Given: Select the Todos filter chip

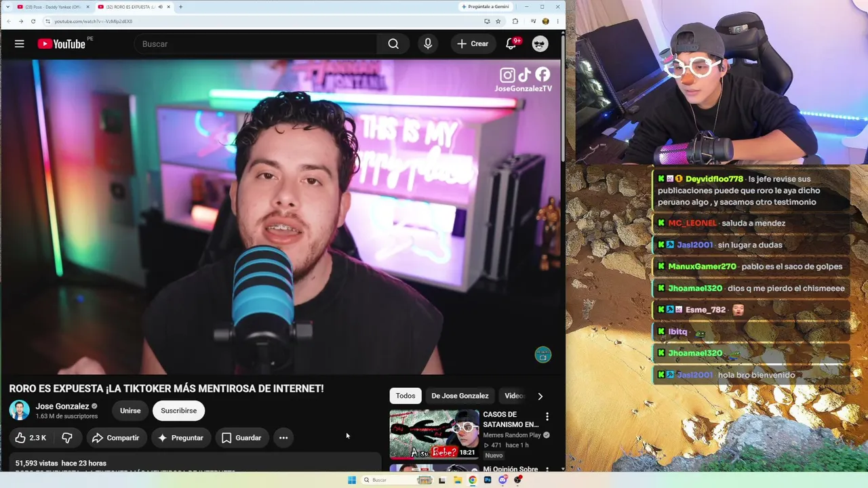Looking at the screenshot, I should (x=406, y=396).
